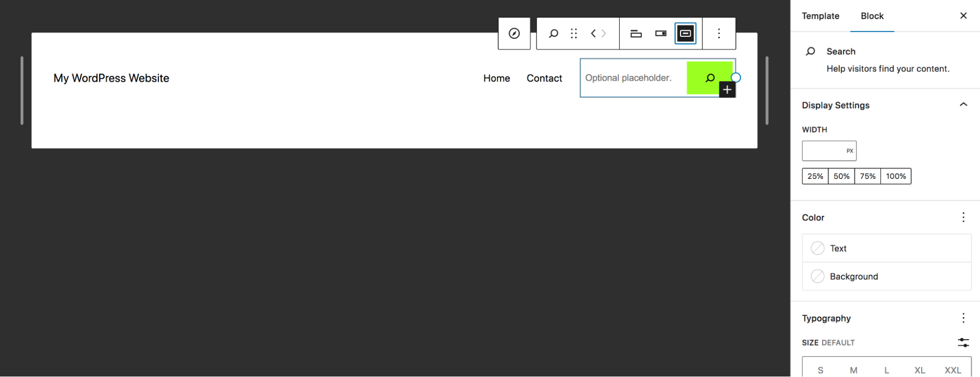Click the toggle search label icon
The height and width of the screenshot is (377, 980).
[636, 33]
